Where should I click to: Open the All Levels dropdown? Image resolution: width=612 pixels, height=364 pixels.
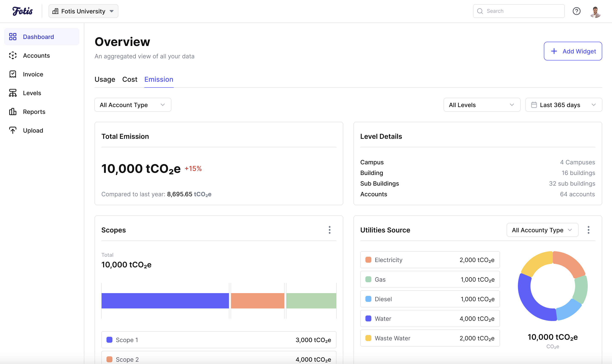[x=481, y=105]
